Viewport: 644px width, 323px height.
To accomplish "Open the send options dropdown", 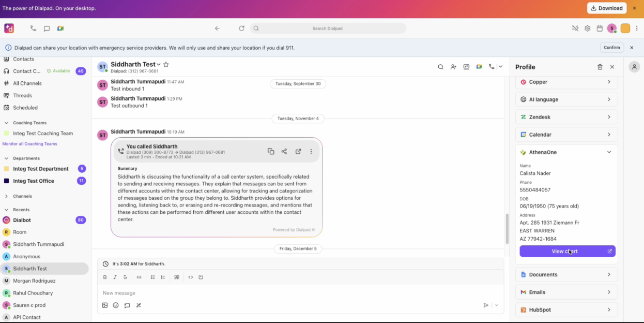I will 497,305.
